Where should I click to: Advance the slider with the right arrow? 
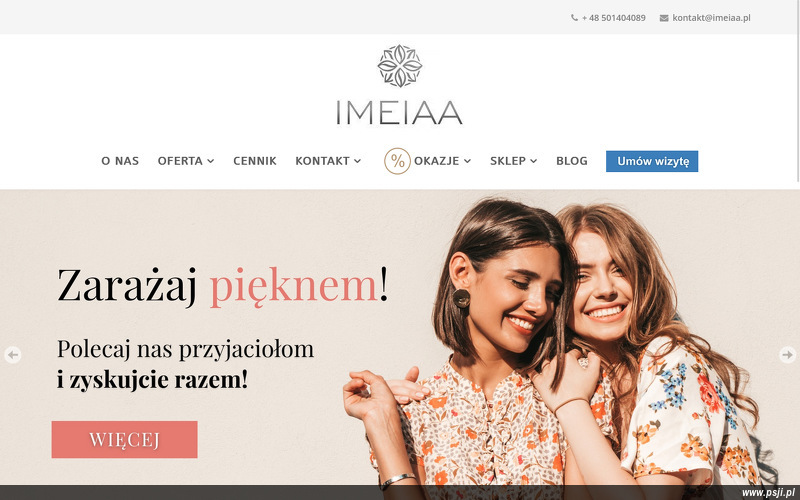[788, 355]
